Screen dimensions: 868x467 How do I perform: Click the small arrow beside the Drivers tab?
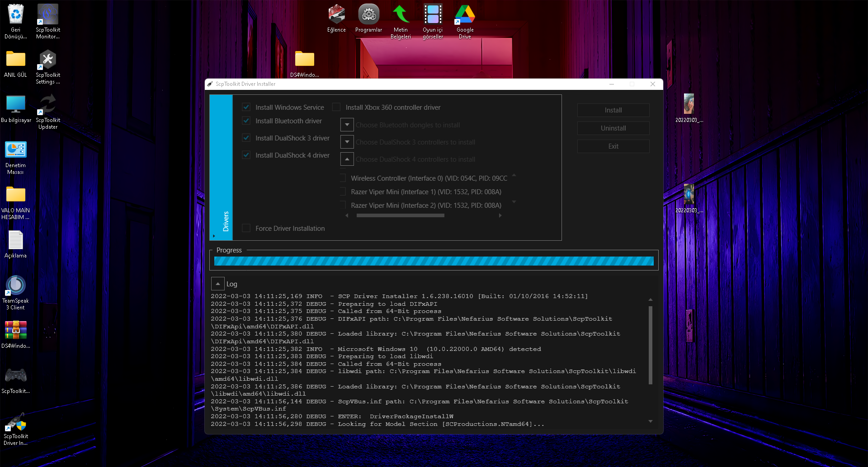(214, 236)
